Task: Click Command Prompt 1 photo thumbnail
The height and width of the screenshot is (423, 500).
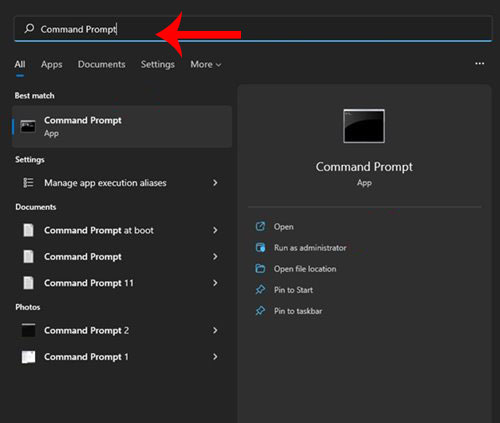Action: [28, 357]
